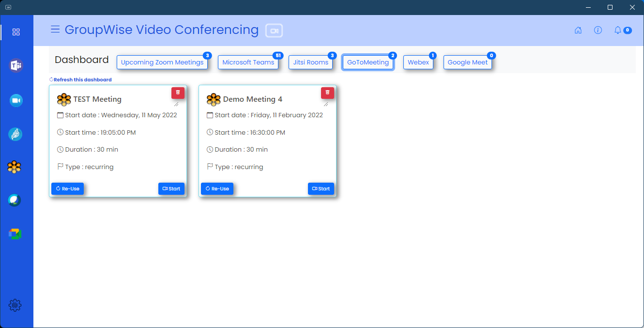Select the Jitsi icon in sidebar
Image resolution: width=644 pixels, height=328 pixels.
point(15,134)
